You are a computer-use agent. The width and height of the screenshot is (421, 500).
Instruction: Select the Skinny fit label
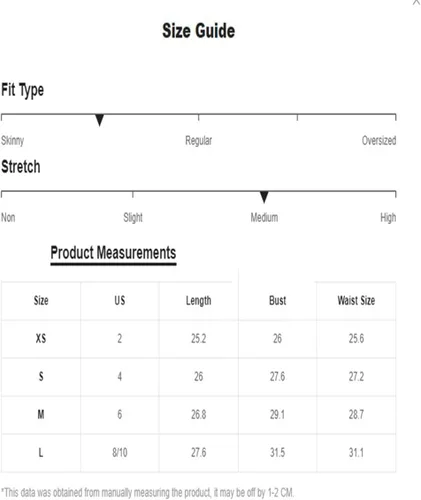point(12,140)
